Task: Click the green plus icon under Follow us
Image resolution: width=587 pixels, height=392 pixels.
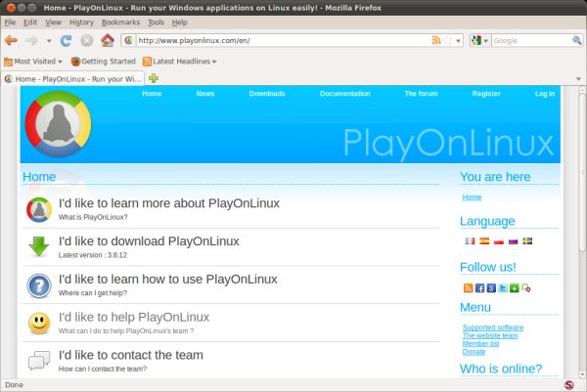Action: pyautogui.click(x=515, y=288)
